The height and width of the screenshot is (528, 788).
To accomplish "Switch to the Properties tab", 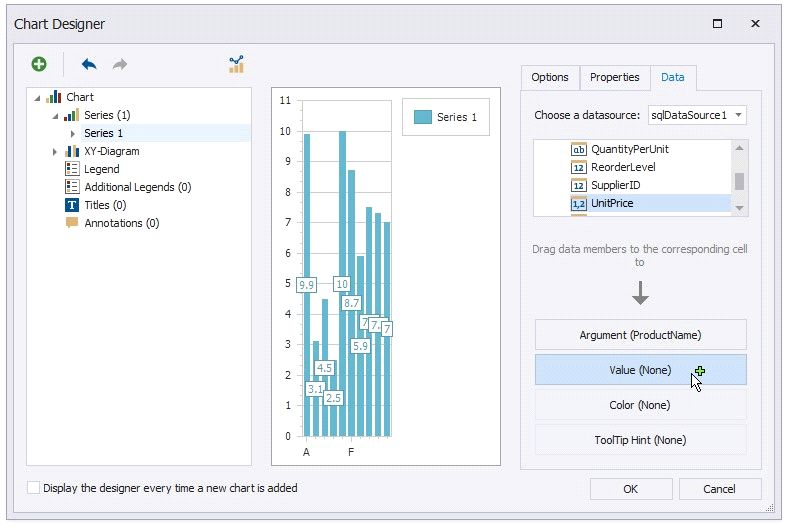I will click(614, 77).
